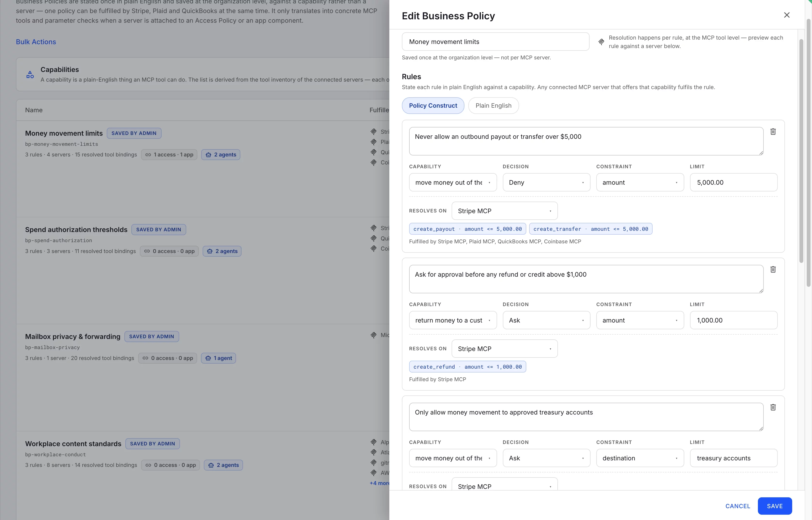Edit the 'Never allow an outbound payout' rule text
This screenshot has width=812, height=520.
pos(586,141)
